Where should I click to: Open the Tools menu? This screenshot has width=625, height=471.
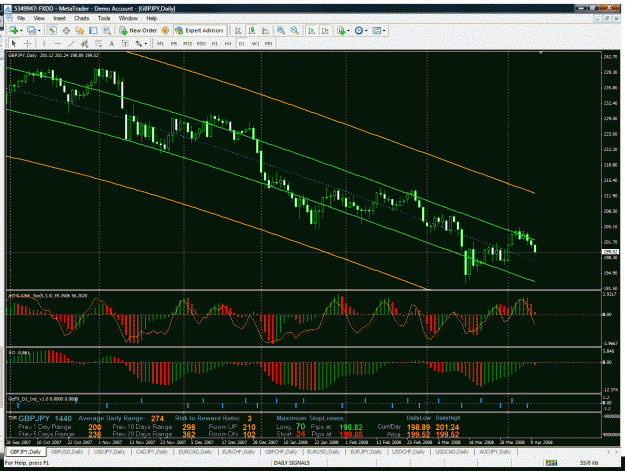[104, 18]
